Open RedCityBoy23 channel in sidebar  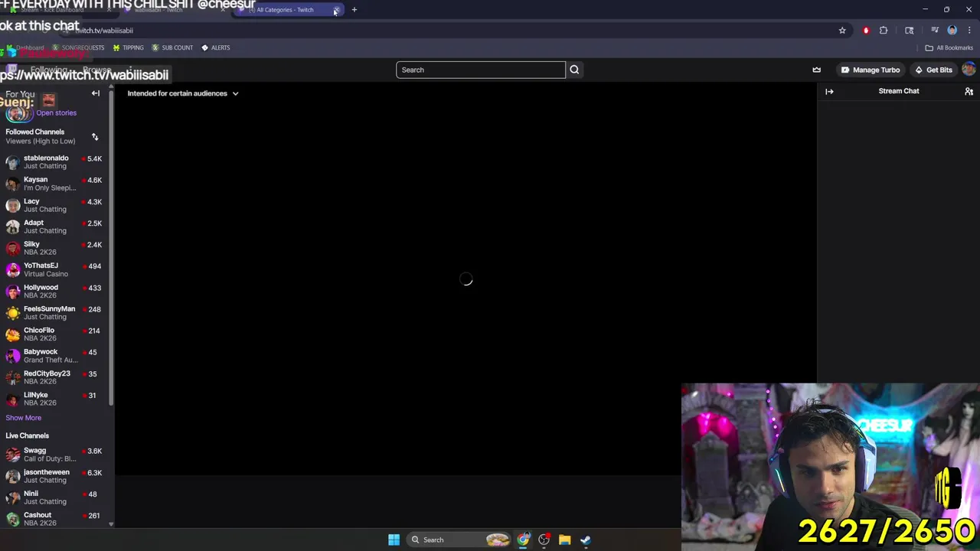[x=55, y=377]
